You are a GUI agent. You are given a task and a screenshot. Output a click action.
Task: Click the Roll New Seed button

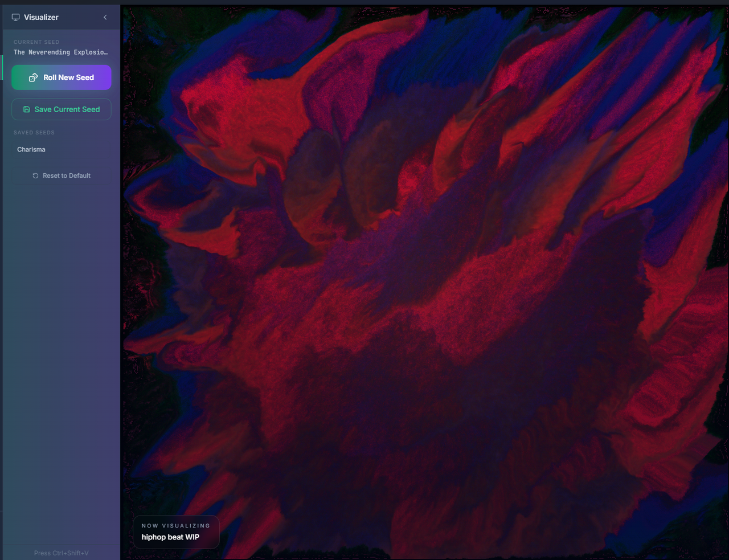pos(62,77)
